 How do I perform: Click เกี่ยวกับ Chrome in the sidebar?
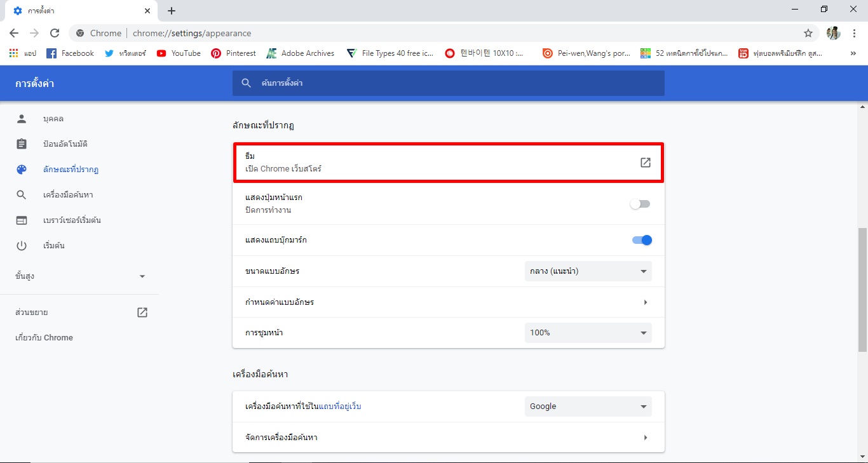pos(43,337)
